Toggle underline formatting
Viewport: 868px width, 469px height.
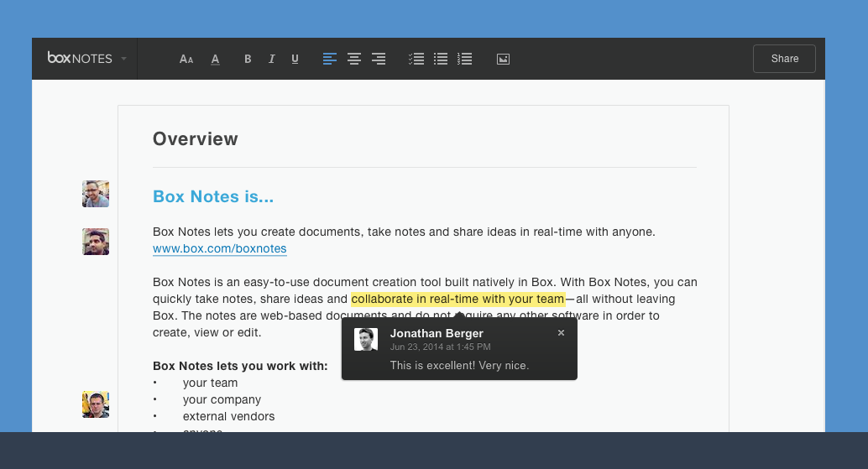(295, 59)
